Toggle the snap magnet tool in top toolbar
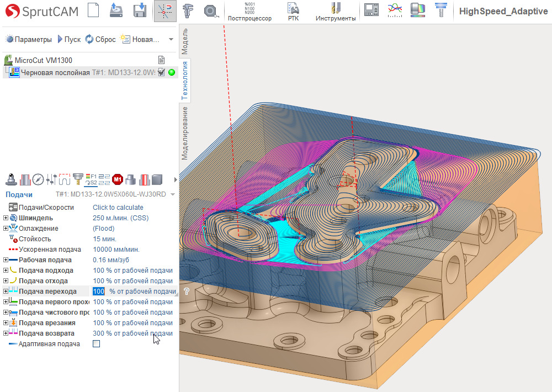Screen dimensions: 552x392 point(164,11)
